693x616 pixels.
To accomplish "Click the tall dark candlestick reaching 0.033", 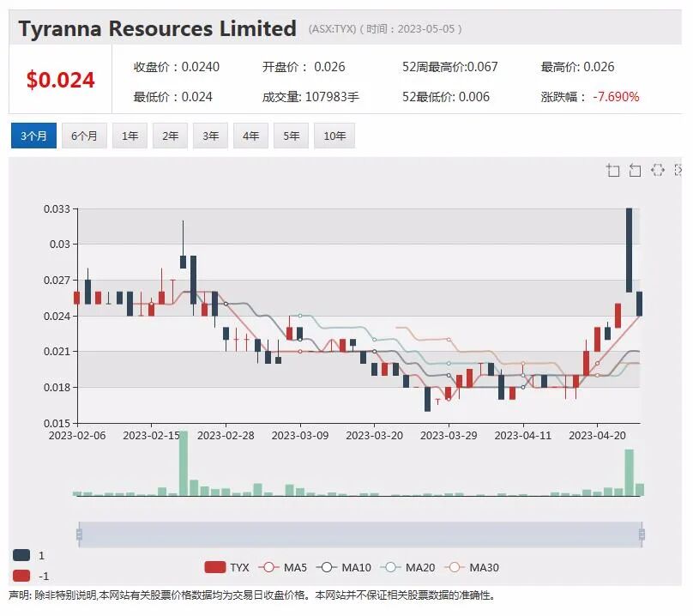I will 629,250.
